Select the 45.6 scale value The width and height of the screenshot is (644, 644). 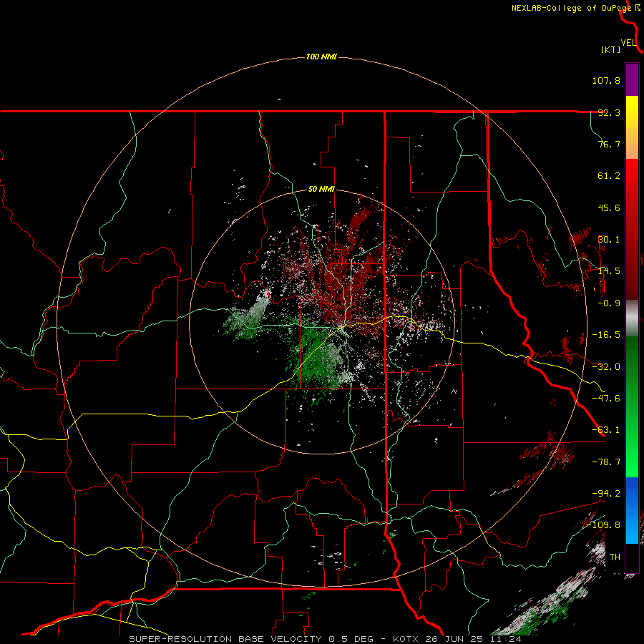click(x=609, y=208)
